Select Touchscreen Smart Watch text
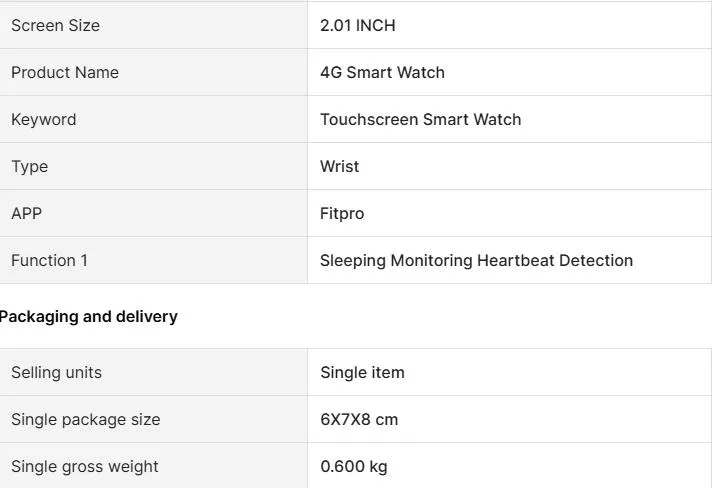Image resolution: width=712 pixels, height=488 pixels. [420, 119]
